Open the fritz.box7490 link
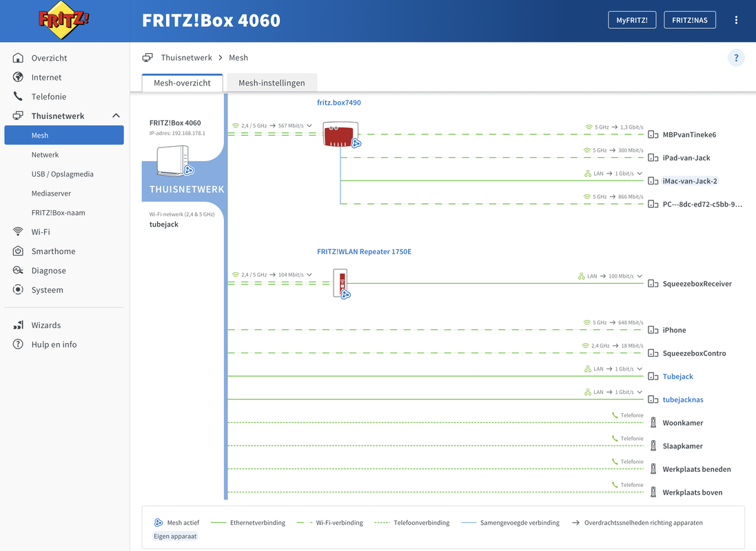Viewport: 756px width, 551px height. click(x=339, y=103)
